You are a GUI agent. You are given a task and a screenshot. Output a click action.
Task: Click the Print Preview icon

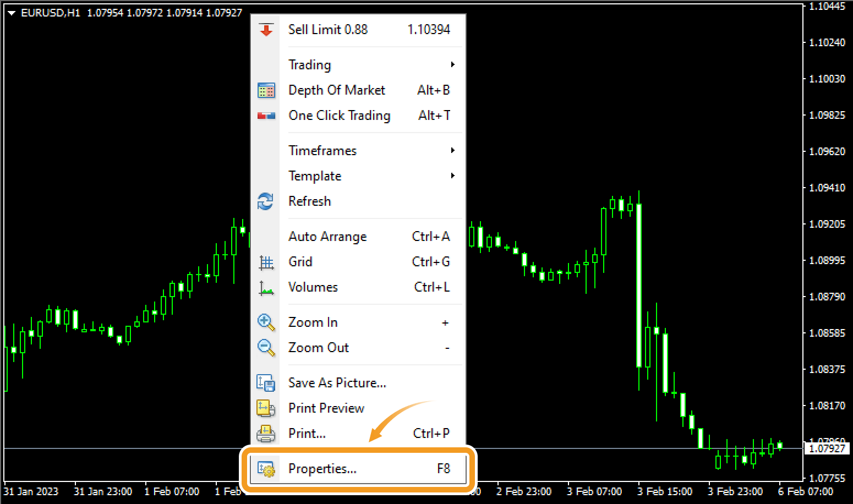(x=266, y=408)
